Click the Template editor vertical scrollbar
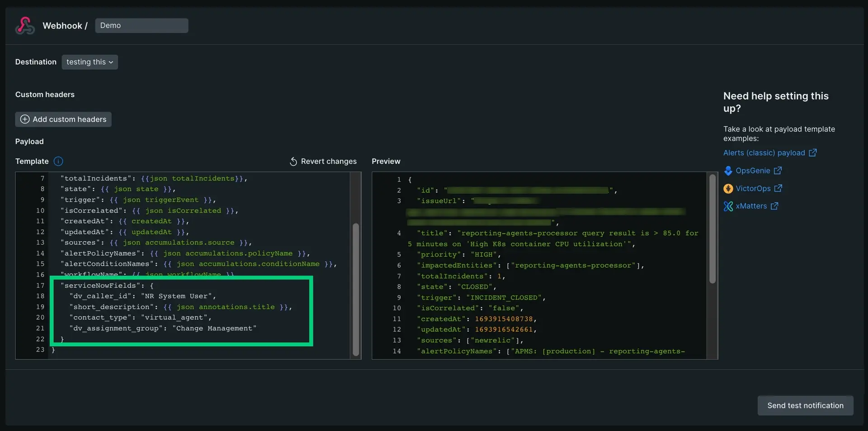868x431 pixels. tap(356, 289)
